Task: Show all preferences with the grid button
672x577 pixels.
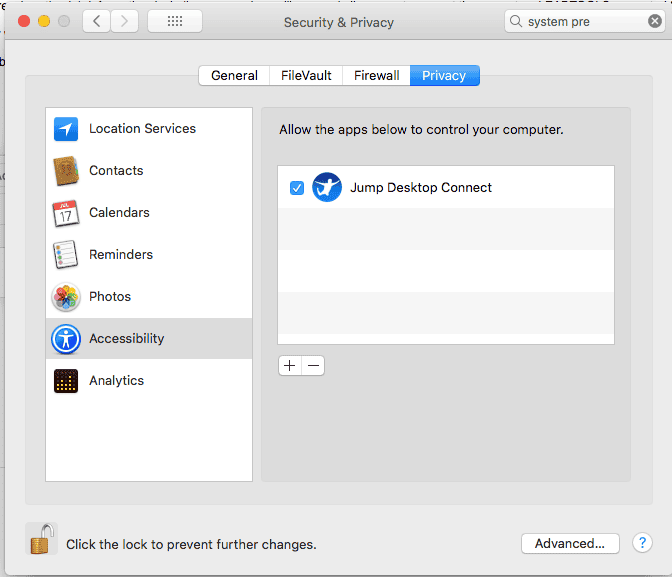Action: click(x=175, y=21)
